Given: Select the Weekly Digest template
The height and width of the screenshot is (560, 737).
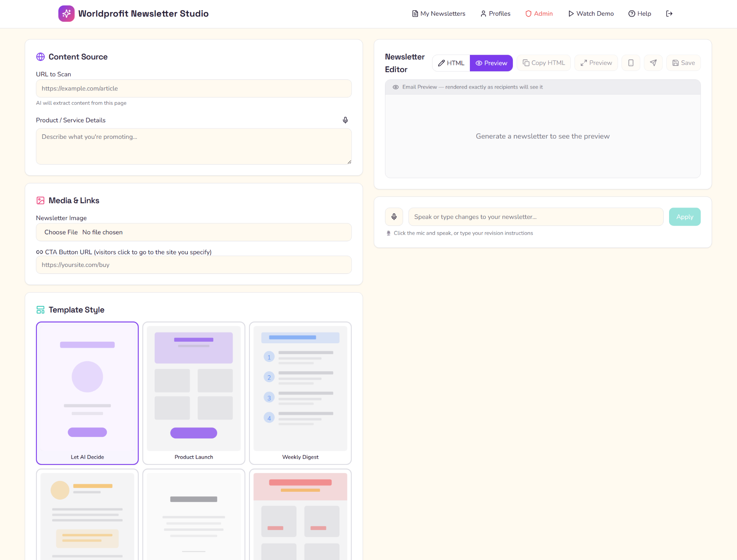Looking at the screenshot, I should (x=301, y=393).
